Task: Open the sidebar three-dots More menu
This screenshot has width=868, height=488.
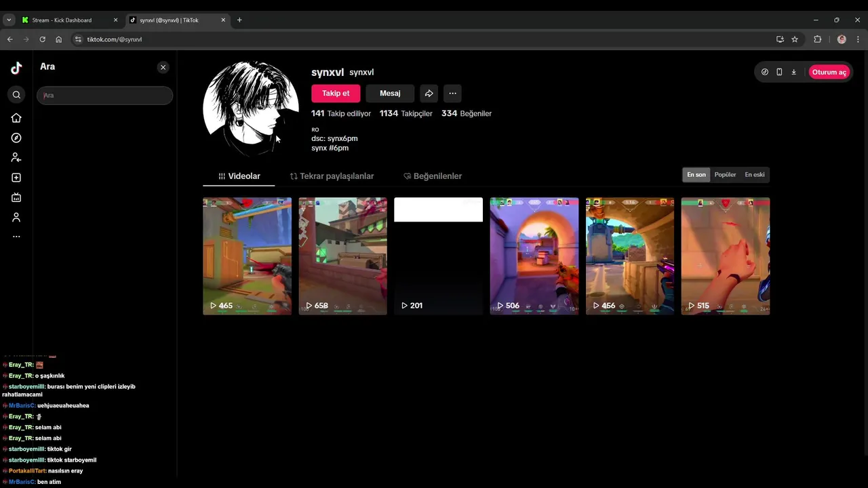Action: click(16, 237)
